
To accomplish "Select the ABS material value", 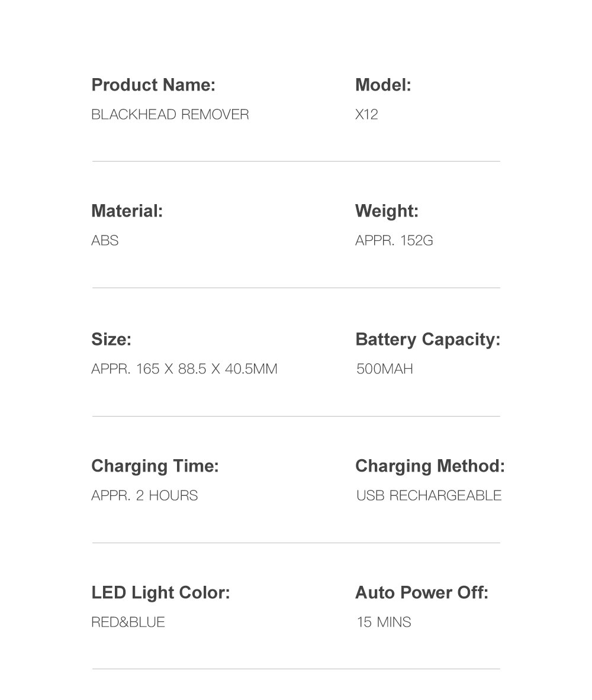I will tap(105, 241).
